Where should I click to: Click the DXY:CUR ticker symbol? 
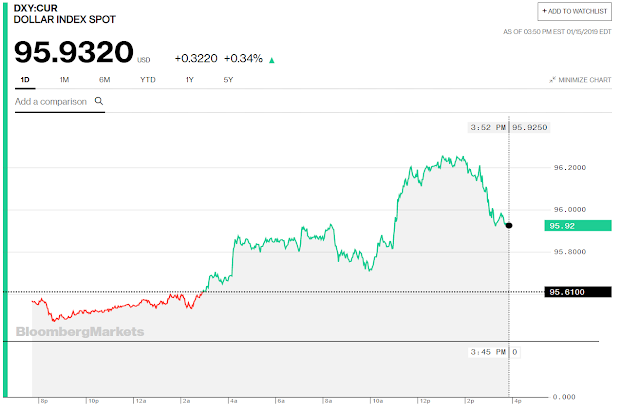pyautogui.click(x=36, y=8)
